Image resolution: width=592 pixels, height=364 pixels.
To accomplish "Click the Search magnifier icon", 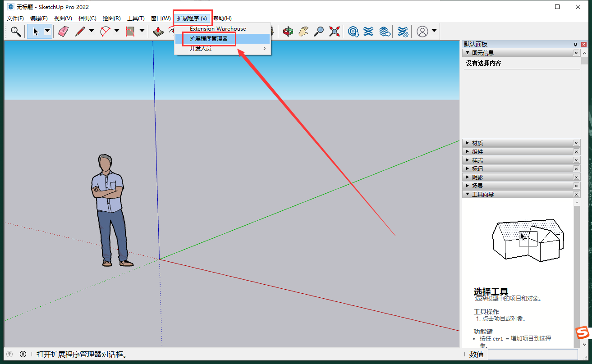I will click(x=16, y=31).
